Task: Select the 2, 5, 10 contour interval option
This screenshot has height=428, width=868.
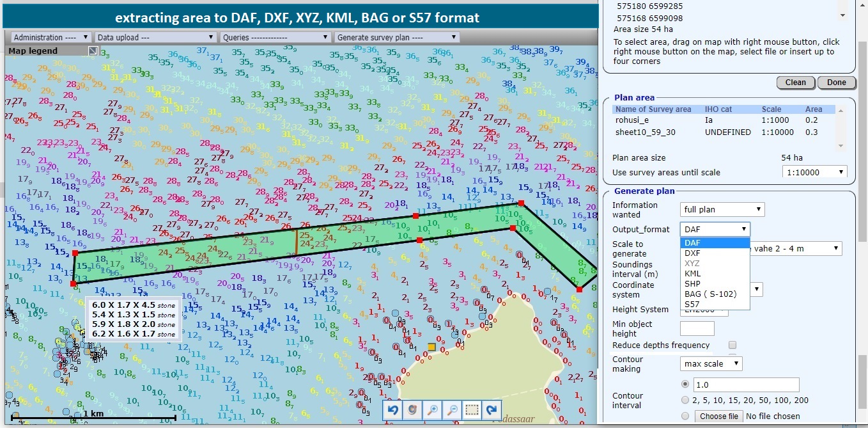Action: pos(686,400)
